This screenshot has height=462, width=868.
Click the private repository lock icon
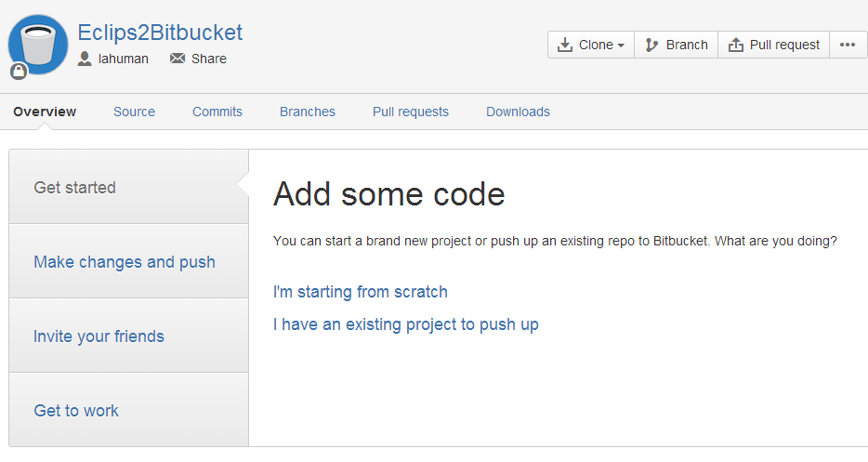[18, 72]
